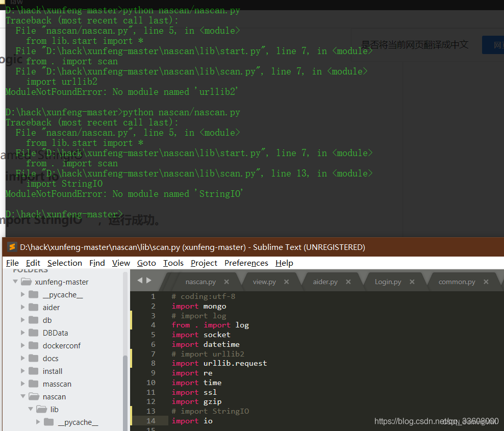This screenshot has width=504, height=431.
Task: Select the docs tree item label
Action: (x=51, y=359)
